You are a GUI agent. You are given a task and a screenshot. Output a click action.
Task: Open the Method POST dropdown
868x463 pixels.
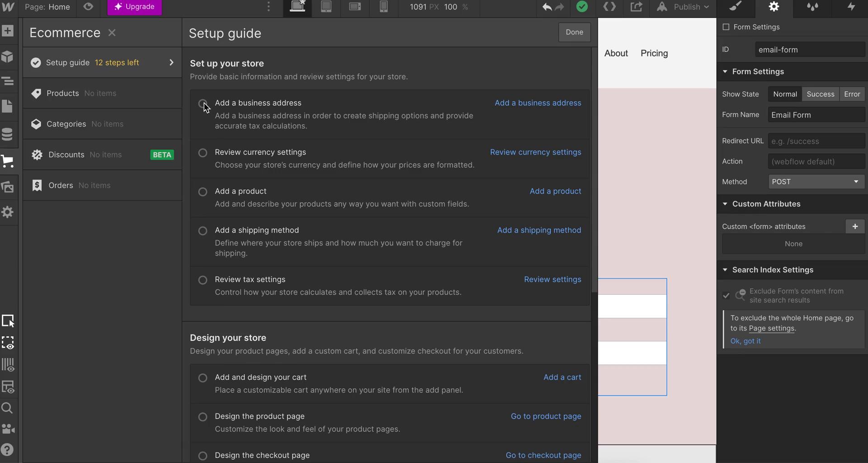point(816,182)
